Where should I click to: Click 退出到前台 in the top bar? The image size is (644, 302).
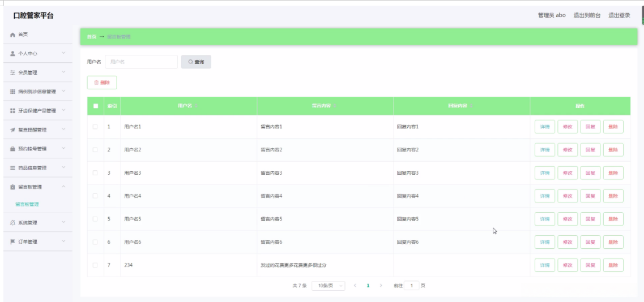[587, 15]
